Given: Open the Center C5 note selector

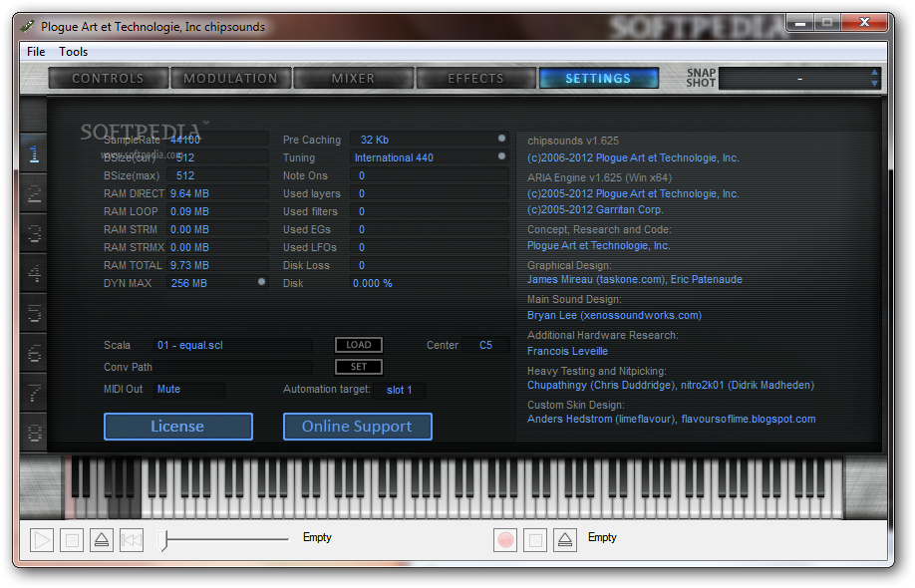Looking at the screenshot, I should click(485, 345).
